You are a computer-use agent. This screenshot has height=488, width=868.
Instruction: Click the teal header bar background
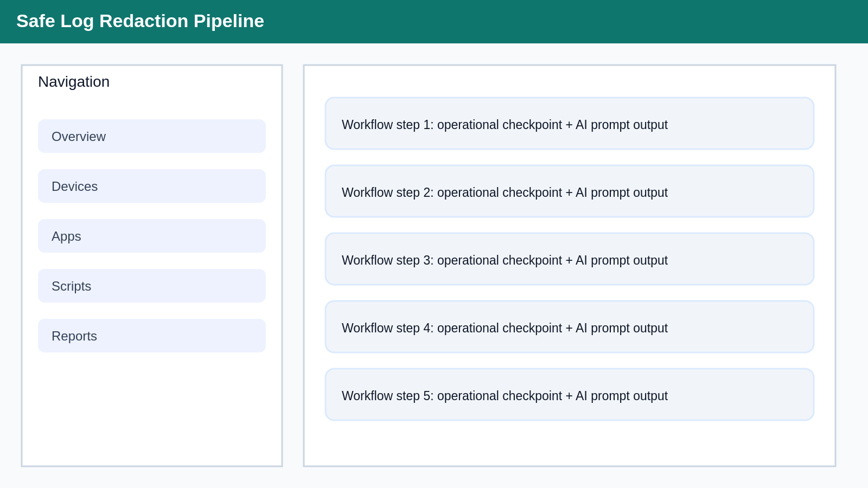tap(542, 22)
